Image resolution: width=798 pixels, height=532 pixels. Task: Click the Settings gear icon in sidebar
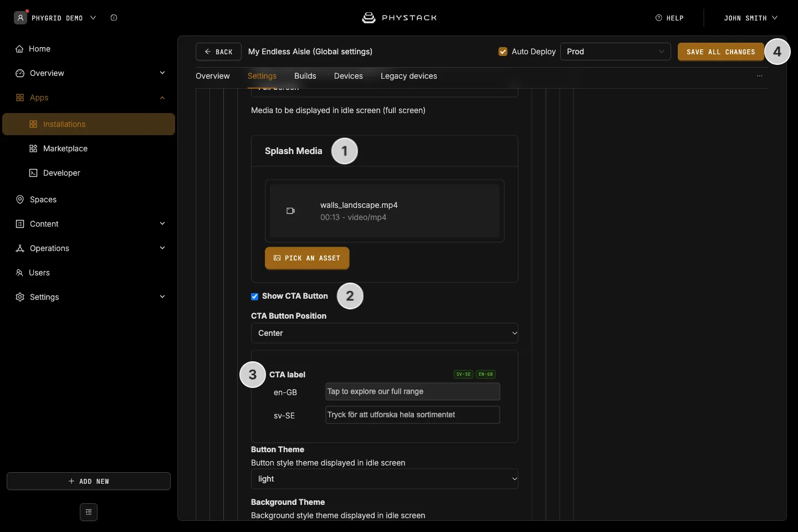click(x=20, y=297)
